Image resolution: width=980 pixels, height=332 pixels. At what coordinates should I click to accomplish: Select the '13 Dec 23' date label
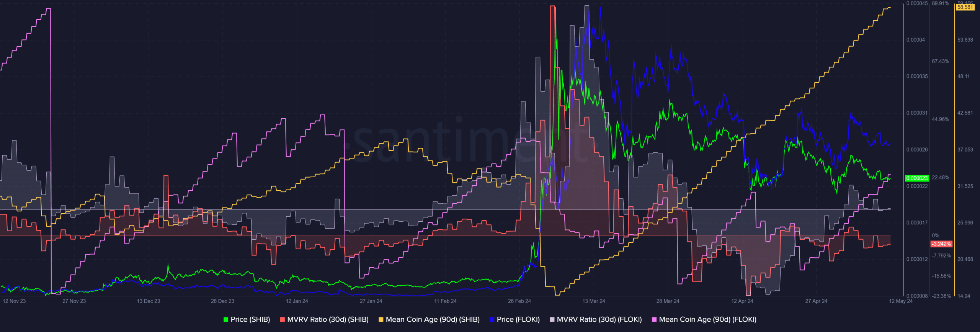point(149,301)
